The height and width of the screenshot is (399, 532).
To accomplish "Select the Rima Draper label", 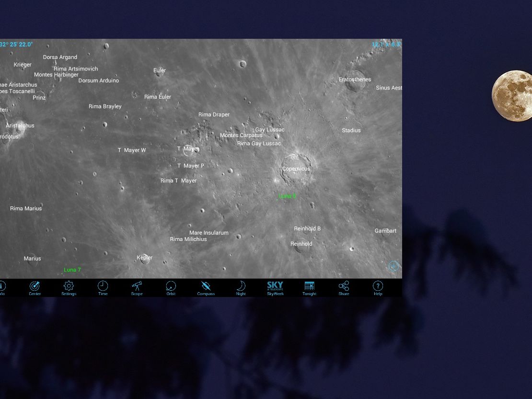I will click(x=214, y=114).
